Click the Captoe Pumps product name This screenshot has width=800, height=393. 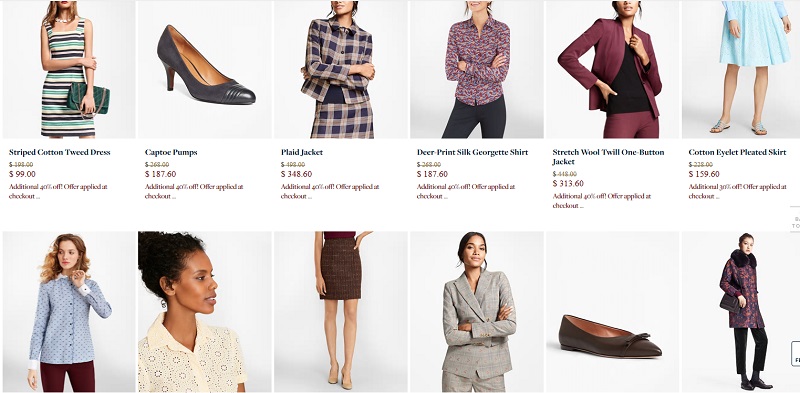click(x=171, y=152)
